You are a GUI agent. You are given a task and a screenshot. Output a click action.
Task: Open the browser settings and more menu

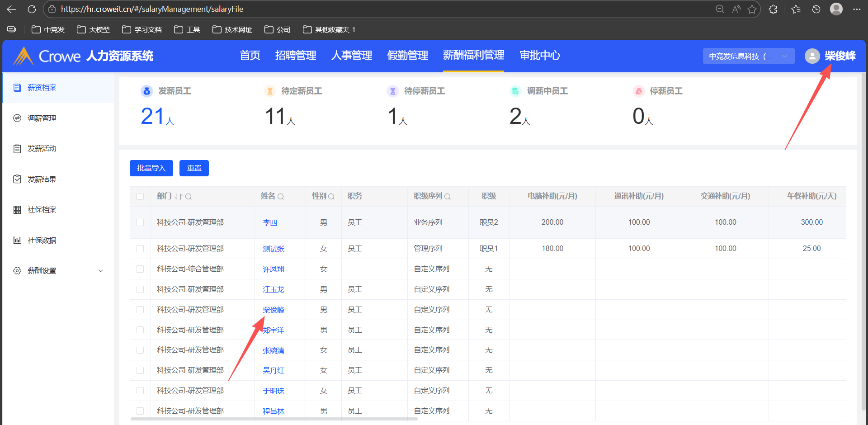[x=856, y=9]
